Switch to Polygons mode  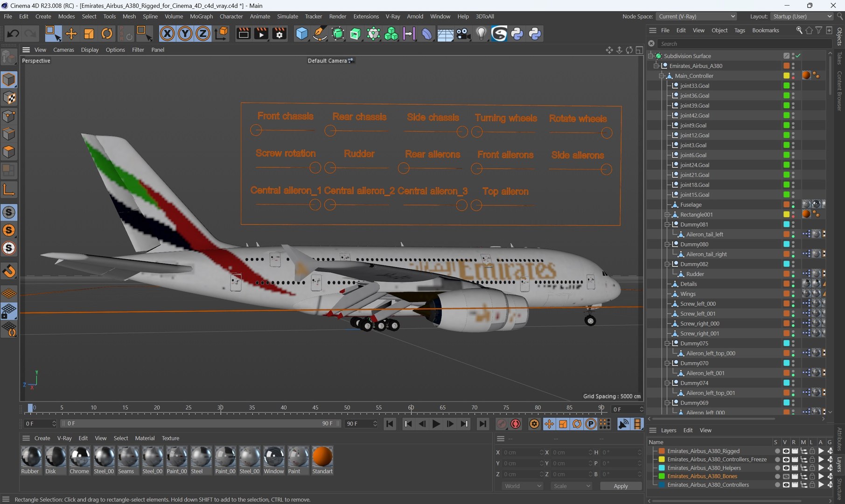9,152
